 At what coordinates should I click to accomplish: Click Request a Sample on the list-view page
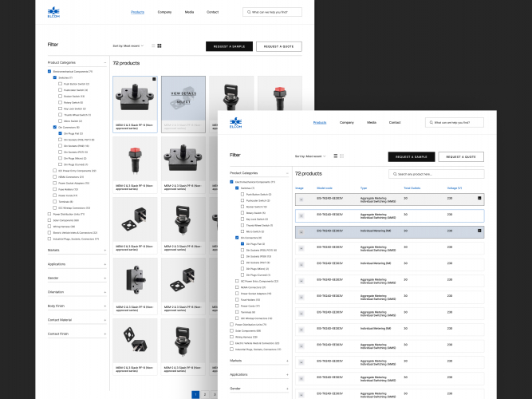click(412, 157)
